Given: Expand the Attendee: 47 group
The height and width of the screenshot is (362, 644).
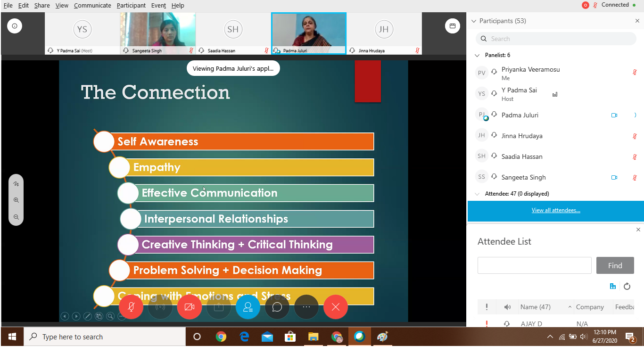Looking at the screenshot, I should point(477,194).
